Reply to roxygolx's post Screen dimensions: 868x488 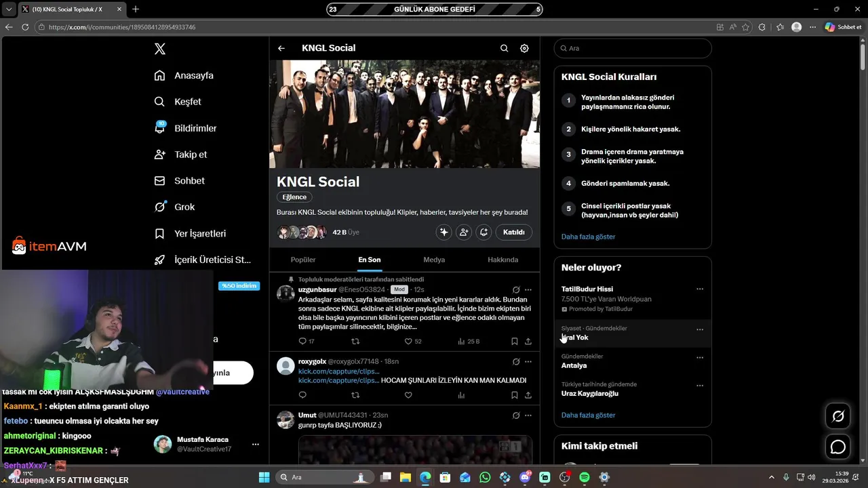point(302,395)
